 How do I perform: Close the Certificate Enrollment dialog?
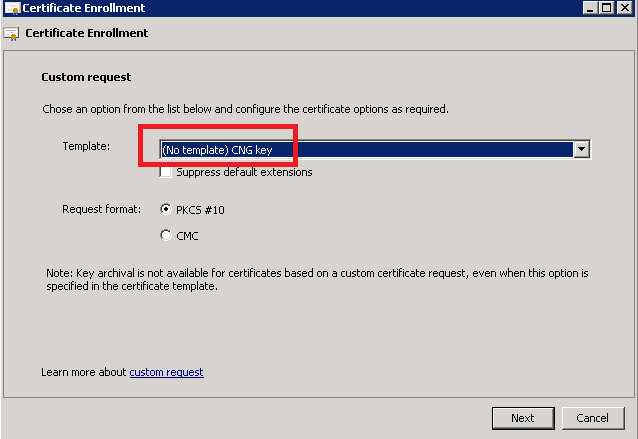(x=625, y=8)
